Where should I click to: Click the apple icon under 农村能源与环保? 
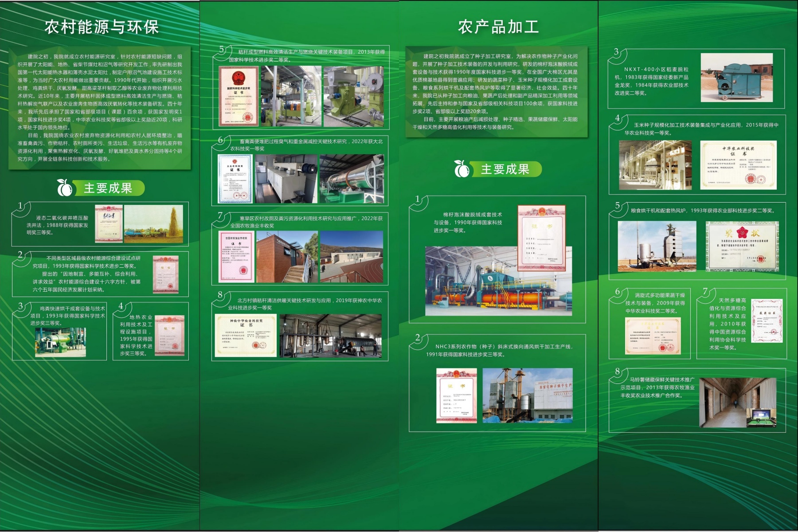[x=65, y=188]
